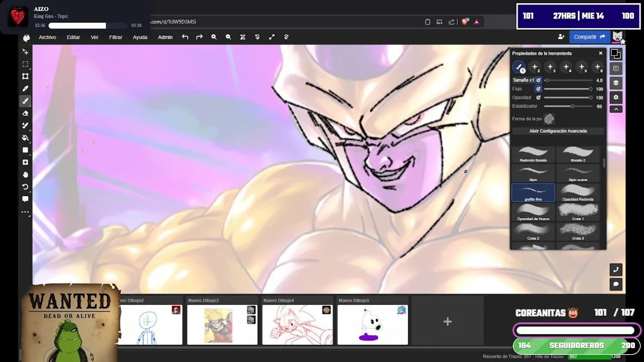Add brush preset in slot 5
The width and height of the screenshot is (644, 362).
click(x=582, y=67)
